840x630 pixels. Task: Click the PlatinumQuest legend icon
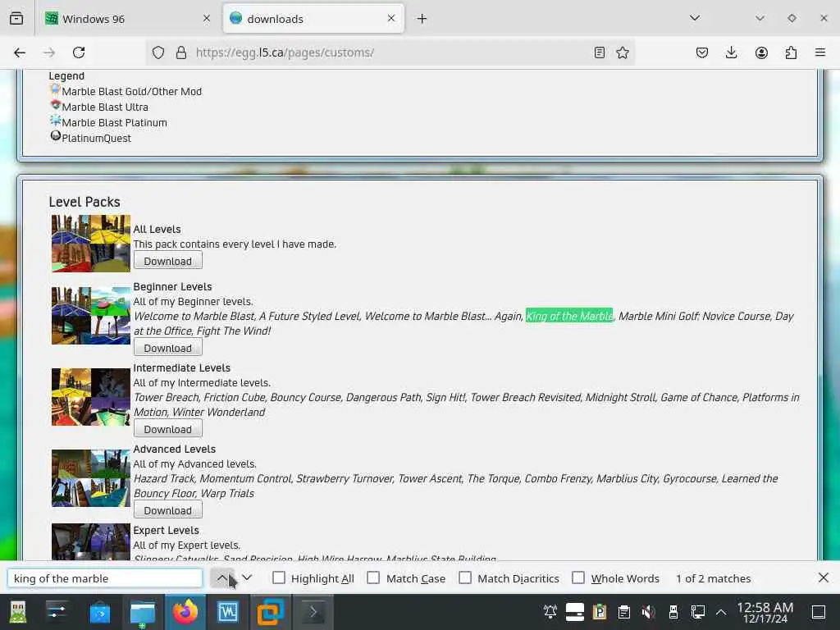point(55,136)
